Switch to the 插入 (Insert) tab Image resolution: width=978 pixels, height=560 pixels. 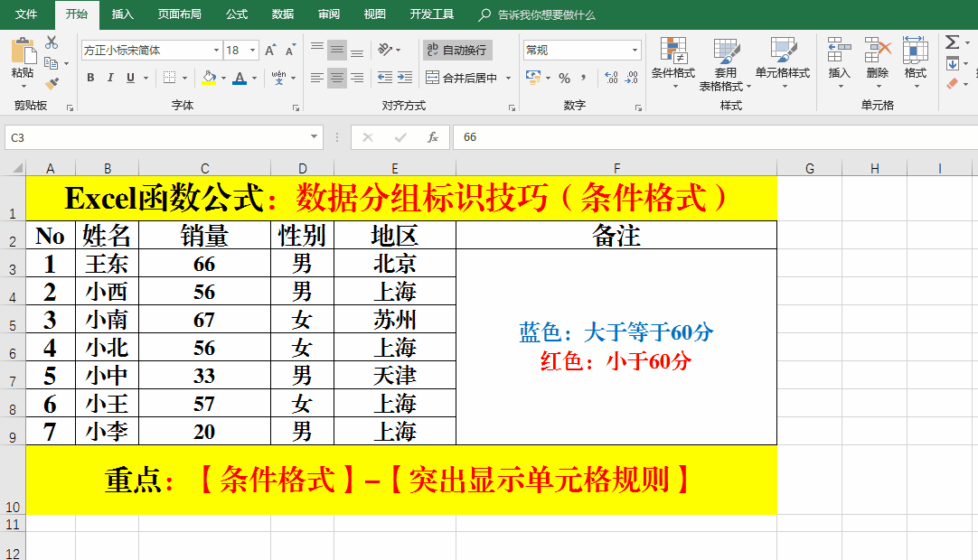point(122,14)
